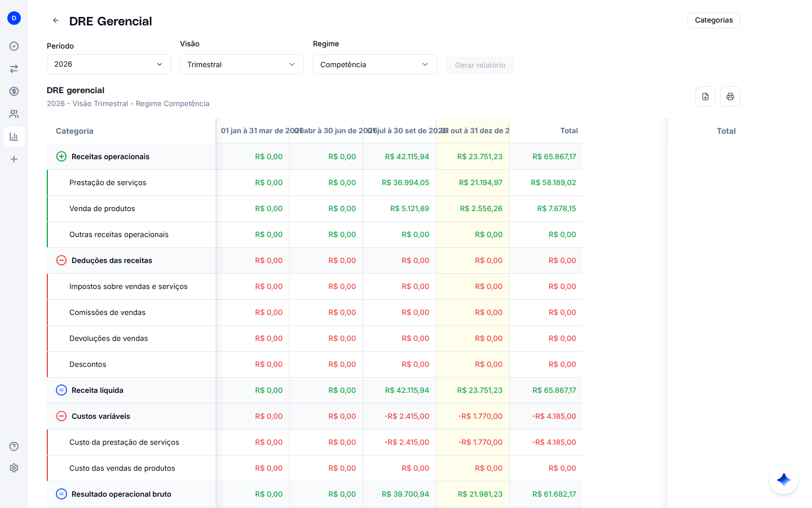The image size is (812, 508).
Task: Export the report with download file icon
Action: point(705,97)
